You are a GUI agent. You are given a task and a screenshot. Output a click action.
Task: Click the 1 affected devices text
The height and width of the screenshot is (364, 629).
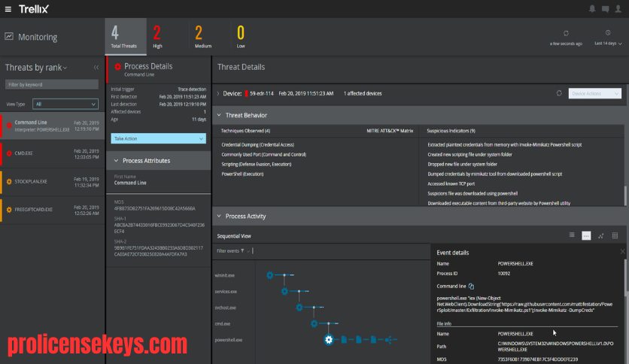[x=363, y=94]
